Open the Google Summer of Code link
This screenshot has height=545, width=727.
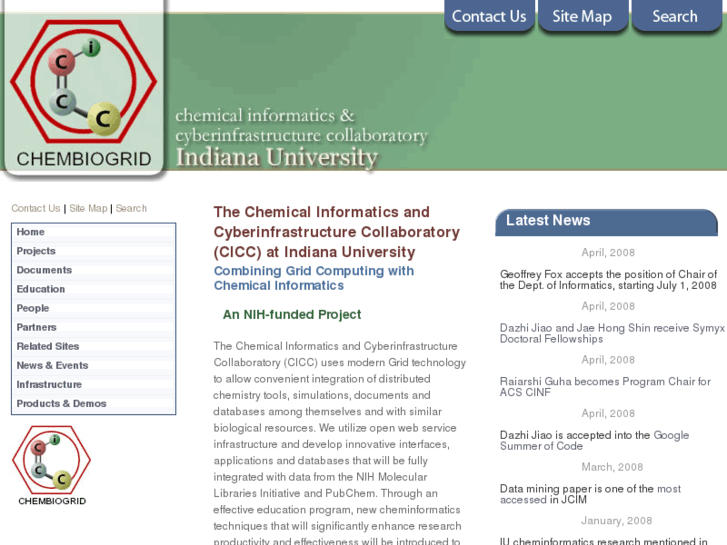click(x=594, y=441)
